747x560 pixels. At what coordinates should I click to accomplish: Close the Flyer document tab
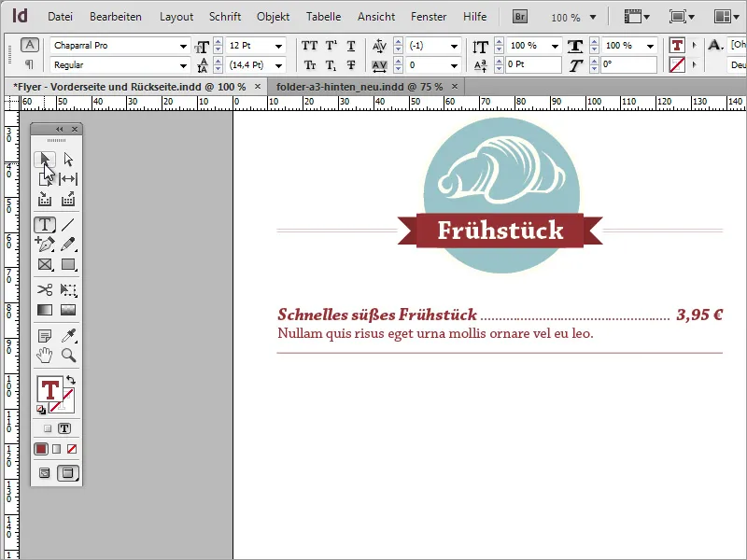pos(258,87)
